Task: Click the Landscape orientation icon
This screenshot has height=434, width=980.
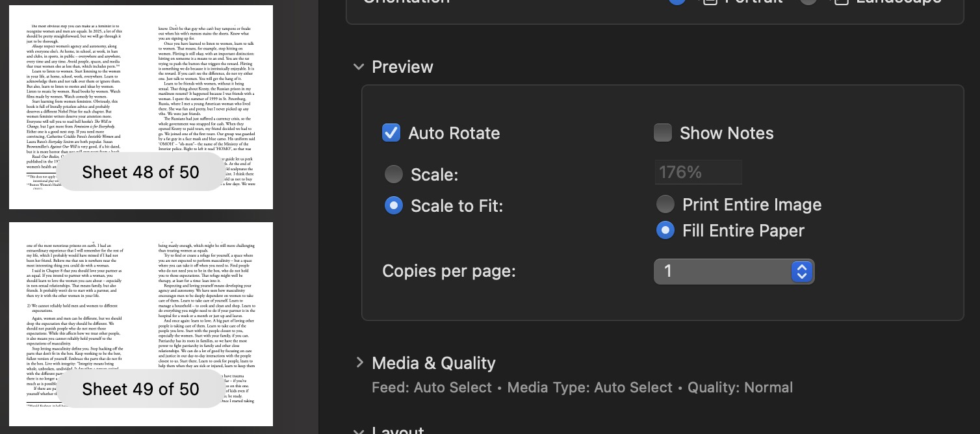Action: pos(842,3)
